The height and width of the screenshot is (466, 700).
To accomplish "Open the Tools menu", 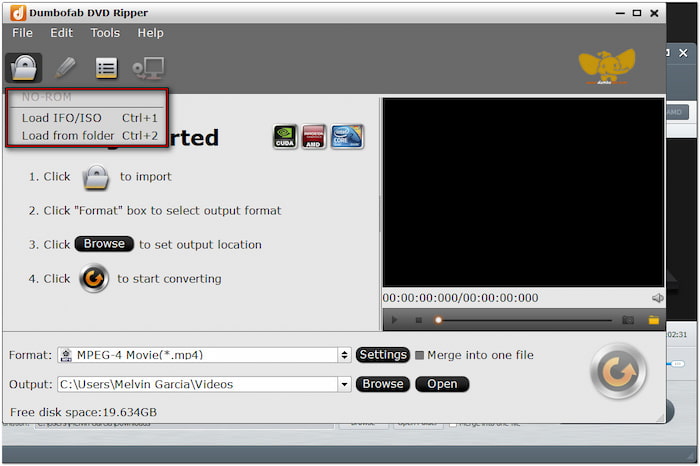I will (x=105, y=33).
